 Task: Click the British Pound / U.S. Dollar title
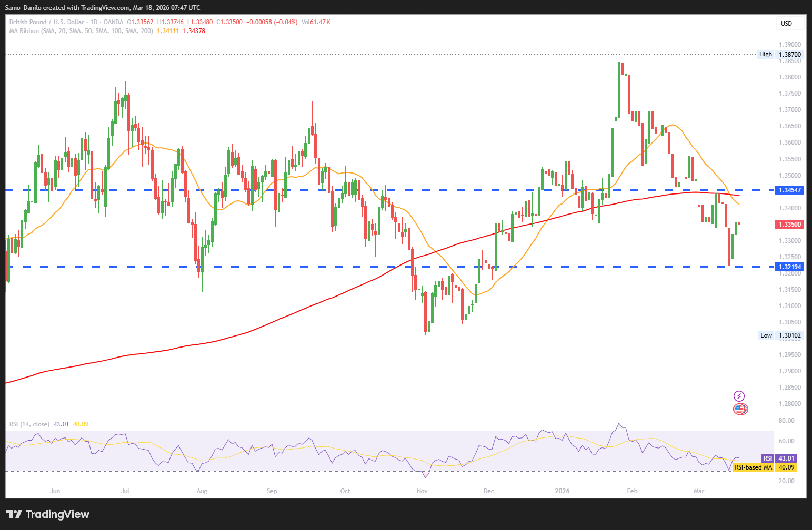coord(46,22)
